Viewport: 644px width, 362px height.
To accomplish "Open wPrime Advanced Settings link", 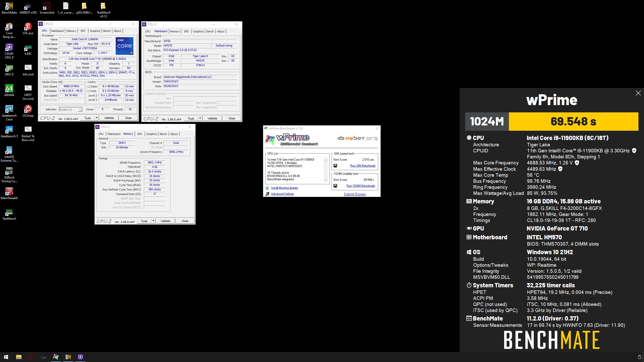I will (282, 194).
